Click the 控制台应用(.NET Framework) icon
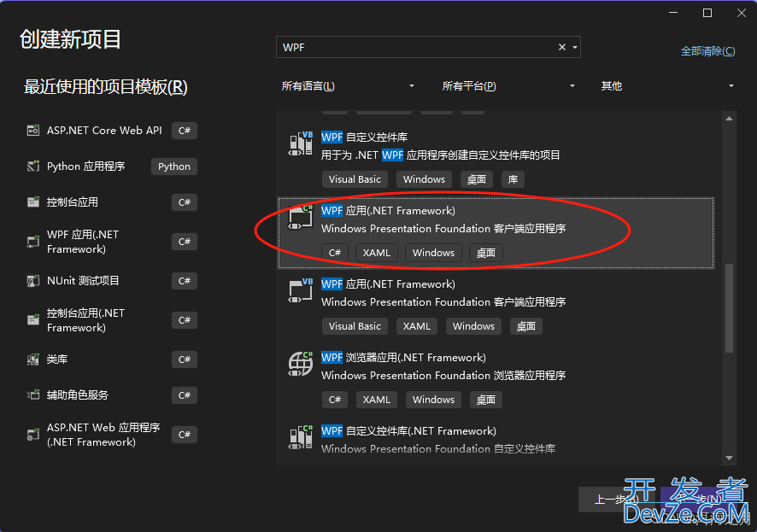Screen dimensions: 757x532 coord(32,319)
